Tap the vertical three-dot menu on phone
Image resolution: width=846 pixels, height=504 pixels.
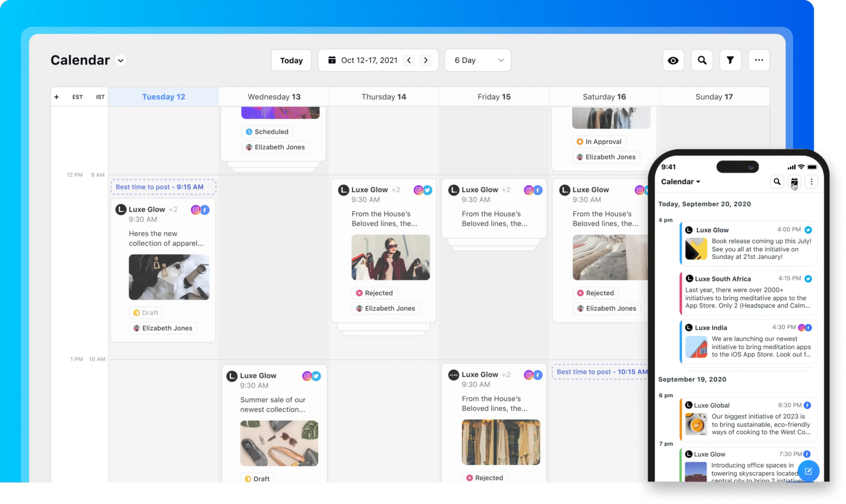[811, 182]
